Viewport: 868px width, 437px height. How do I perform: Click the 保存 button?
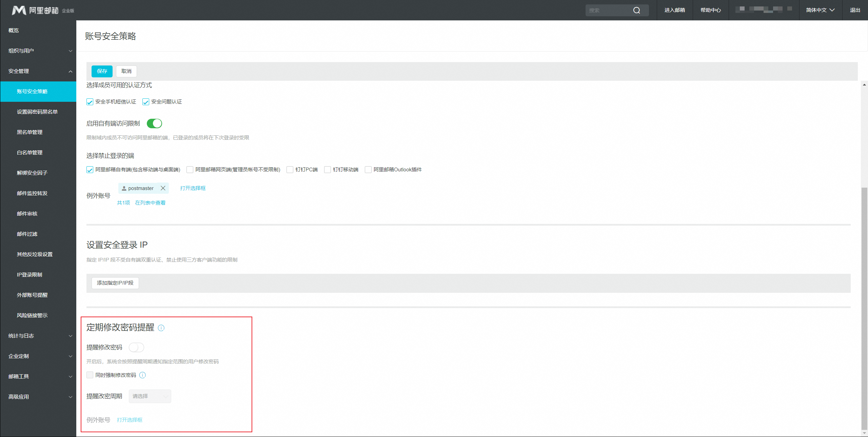pos(102,71)
